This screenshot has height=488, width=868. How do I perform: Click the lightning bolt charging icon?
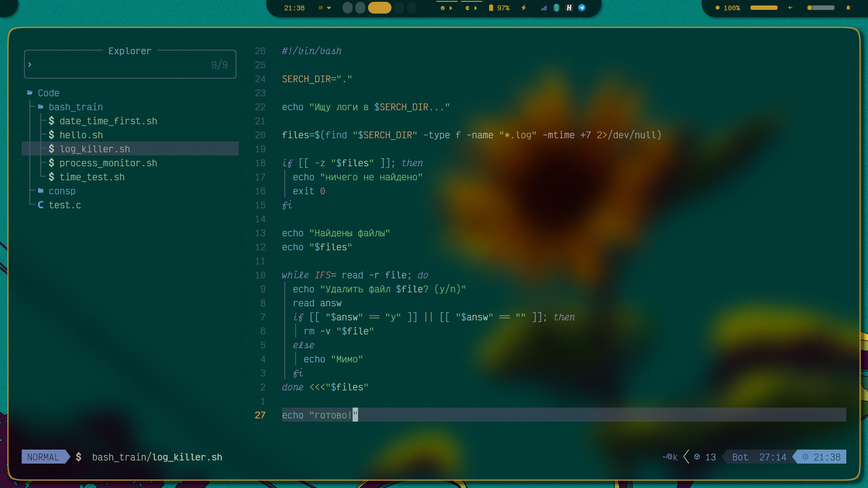click(x=524, y=8)
